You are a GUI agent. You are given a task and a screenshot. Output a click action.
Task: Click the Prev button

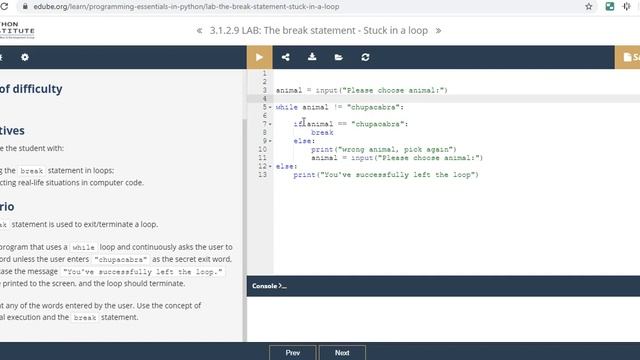pos(293,353)
